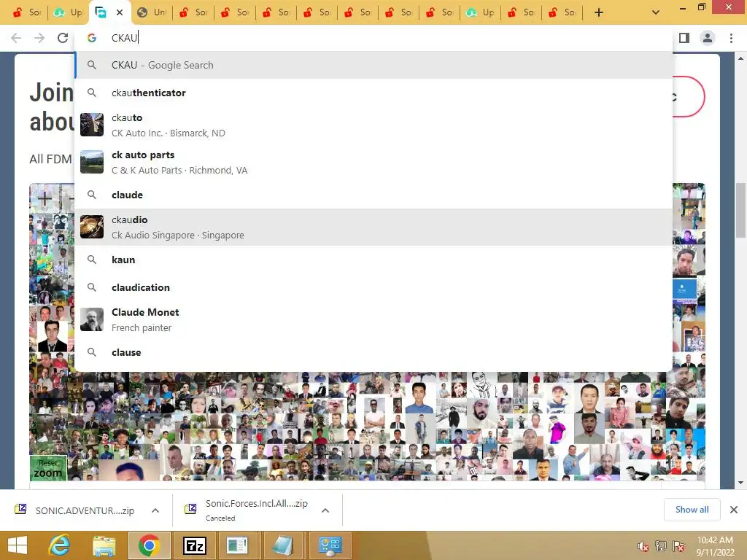Switch to the 'Un' tab with globe icon
The width and height of the screenshot is (747, 560).
[151, 12]
